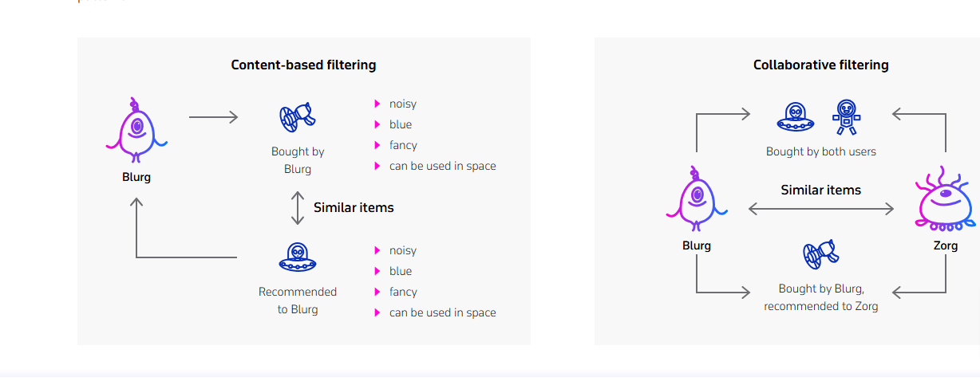This screenshot has width=980, height=381.
Task: Click the 'Recommended to Blurg' caption
Action: click(x=298, y=300)
